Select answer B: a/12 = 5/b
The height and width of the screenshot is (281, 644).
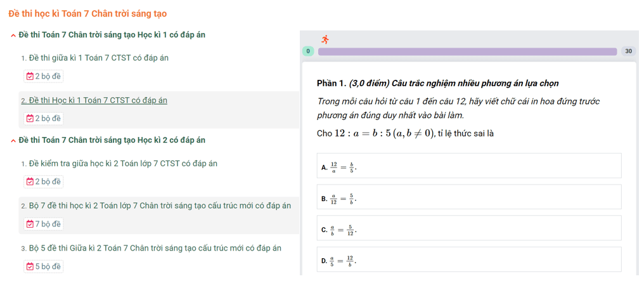[469, 197]
